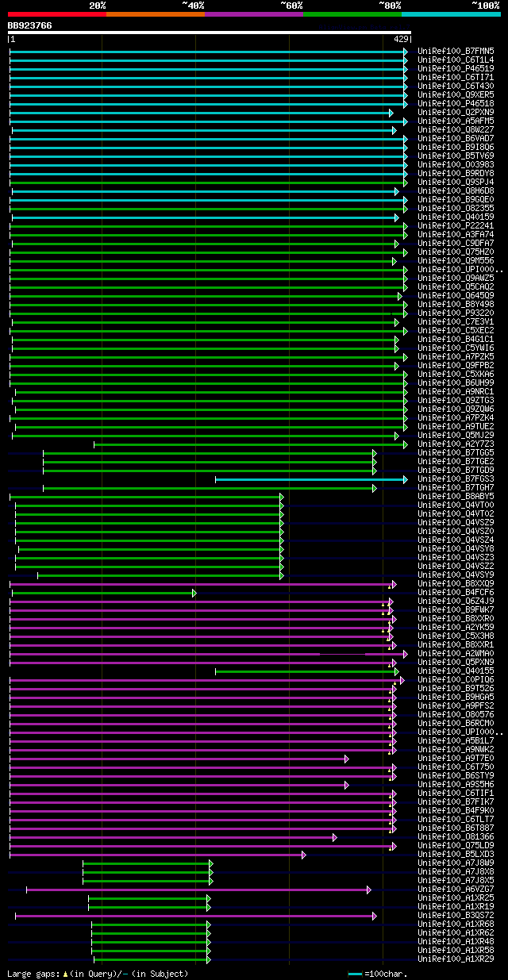Click the green alignment bar for Q40155

click(306, 671)
